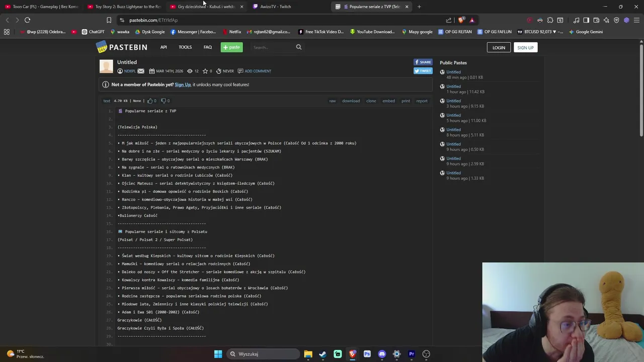Click the embed link
Viewport: 644px width, 362px height.
[388, 101]
